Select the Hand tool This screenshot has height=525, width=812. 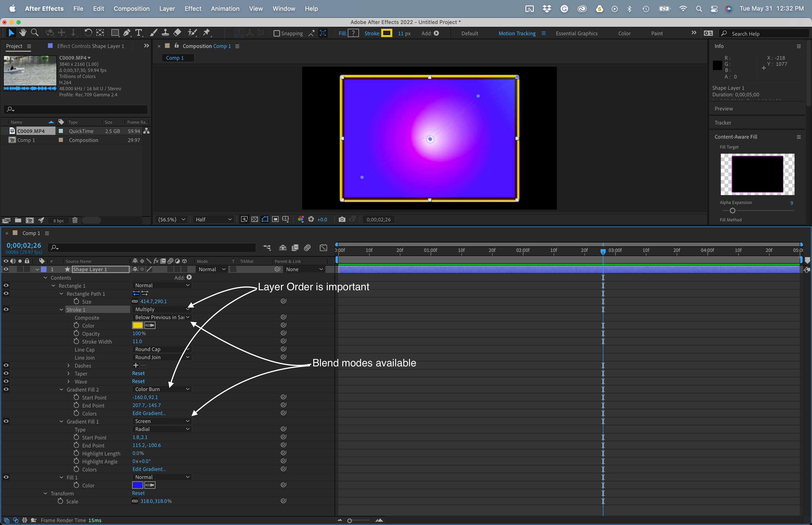(x=23, y=33)
